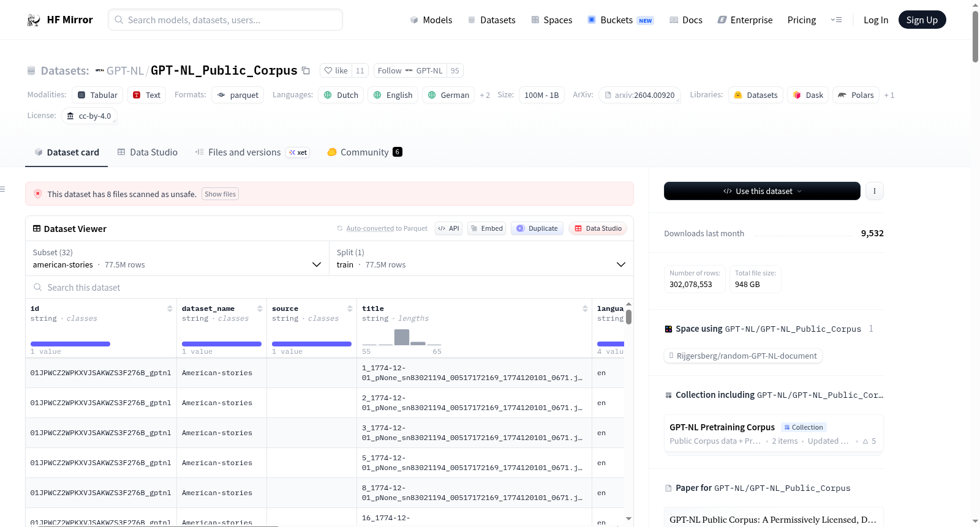Click the HF Mirror logo icon
This screenshot has height=527, width=980.
click(x=34, y=20)
